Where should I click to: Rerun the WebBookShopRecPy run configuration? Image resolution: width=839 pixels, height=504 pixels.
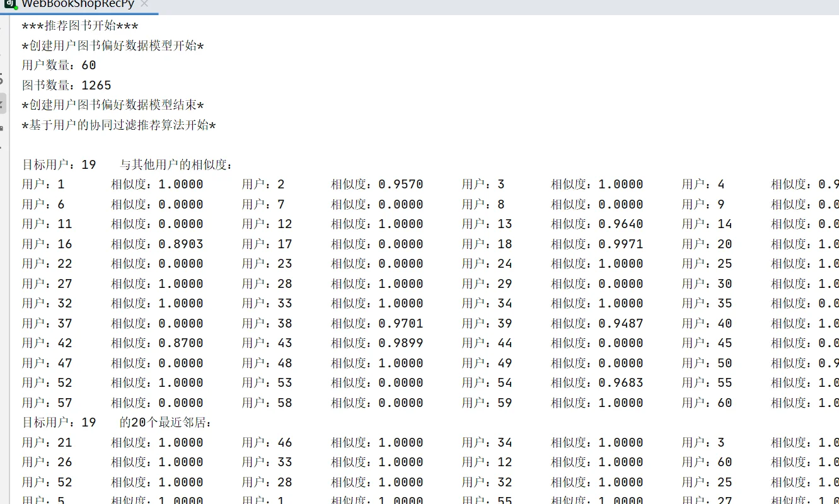4,28
